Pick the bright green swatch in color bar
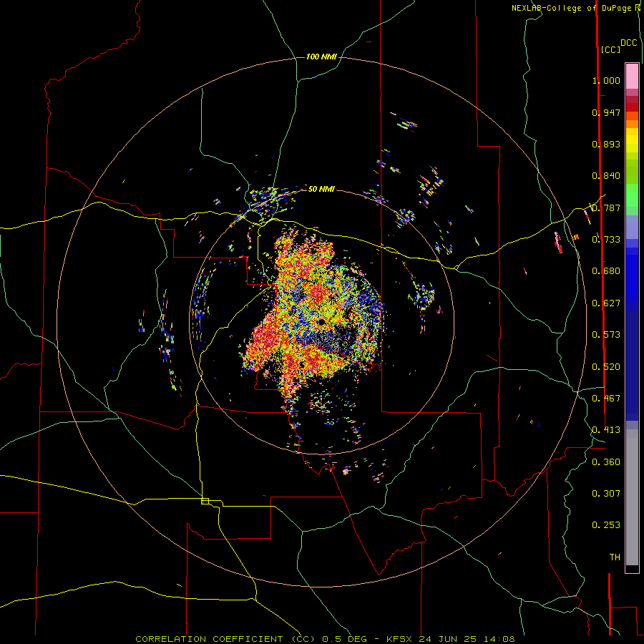This screenshot has width=644, height=644. click(x=632, y=195)
